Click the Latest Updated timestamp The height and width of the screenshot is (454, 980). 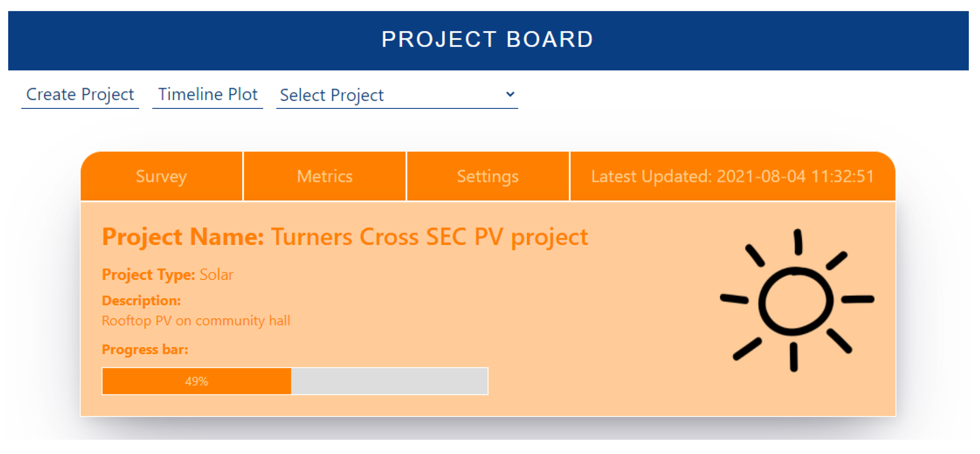(x=732, y=177)
